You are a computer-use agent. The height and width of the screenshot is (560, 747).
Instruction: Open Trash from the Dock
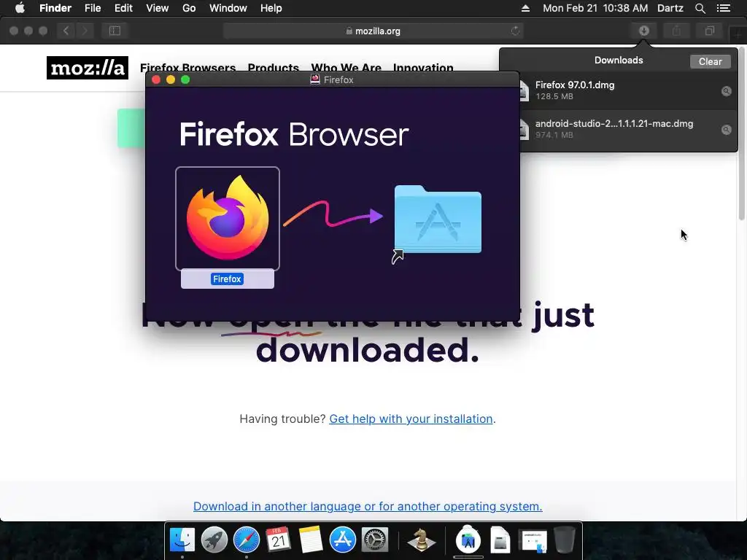pyautogui.click(x=565, y=540)
